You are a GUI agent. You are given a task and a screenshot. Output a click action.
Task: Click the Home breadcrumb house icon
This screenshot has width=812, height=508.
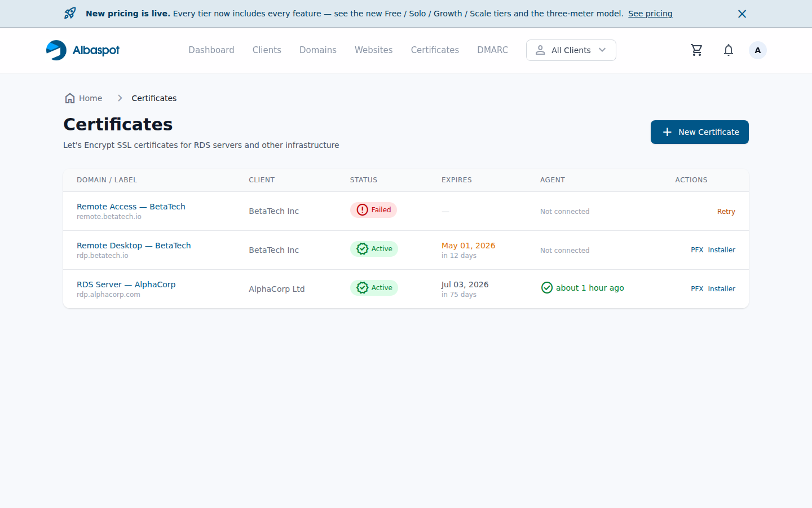point(70,98)
